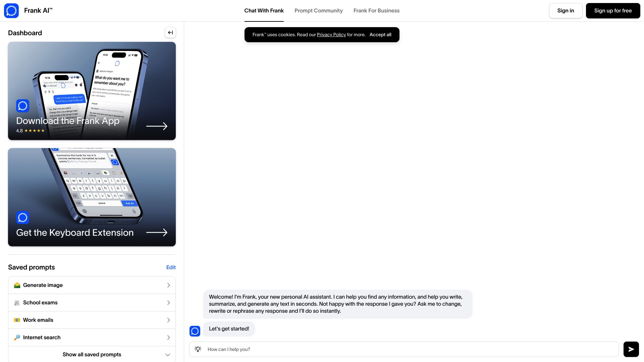Expand the Internet search prompt chevron
The image size is (644, 362).
click(168, 337)
